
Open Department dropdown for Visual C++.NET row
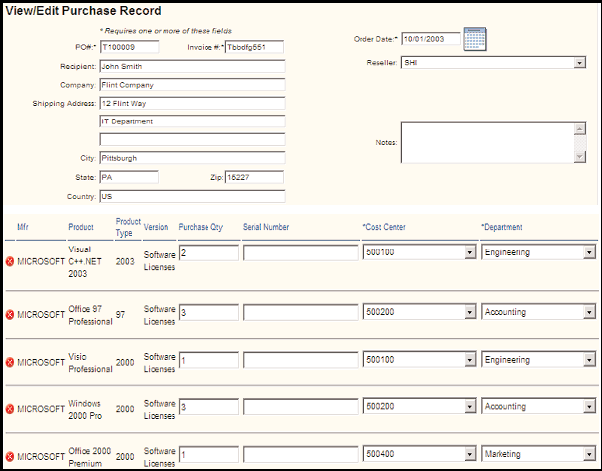pyautogui.click(x=538, y=252)
